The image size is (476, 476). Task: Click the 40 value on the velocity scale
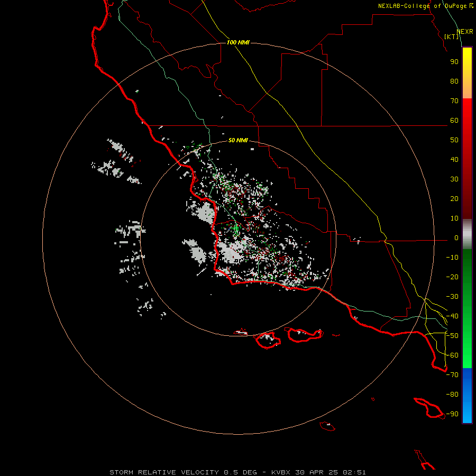click(x=454, y=160)
